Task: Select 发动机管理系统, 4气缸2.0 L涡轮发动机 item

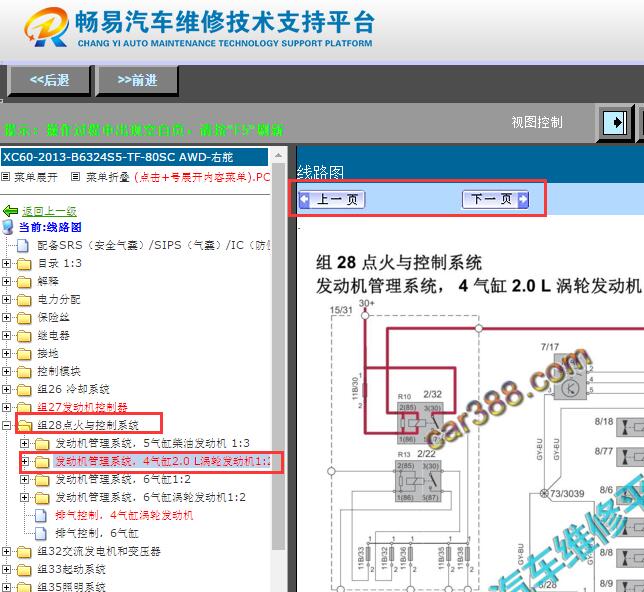Action: (162, 461)
